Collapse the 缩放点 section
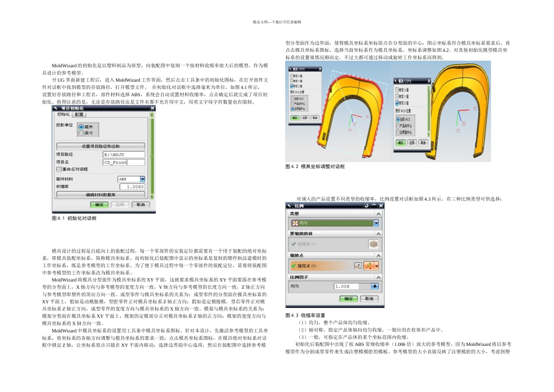 [378, 255]
